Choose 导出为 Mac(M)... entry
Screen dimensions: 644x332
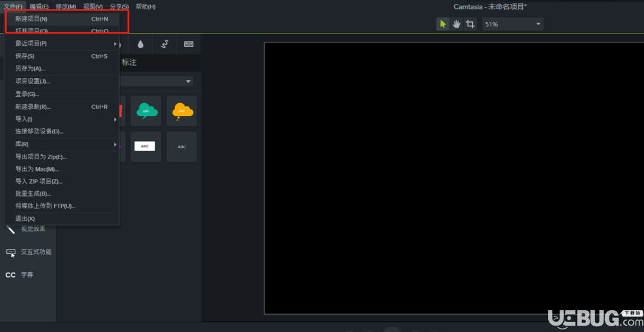[x=62, y=170]
